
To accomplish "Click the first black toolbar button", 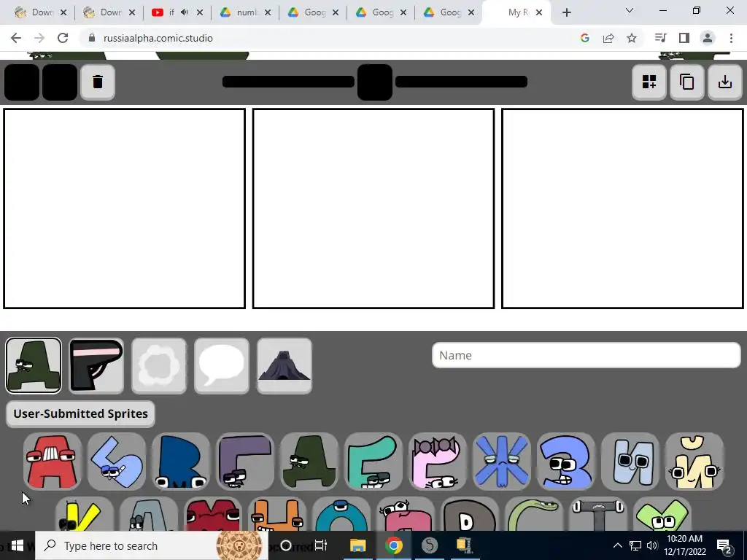I will tap(22, 82).
